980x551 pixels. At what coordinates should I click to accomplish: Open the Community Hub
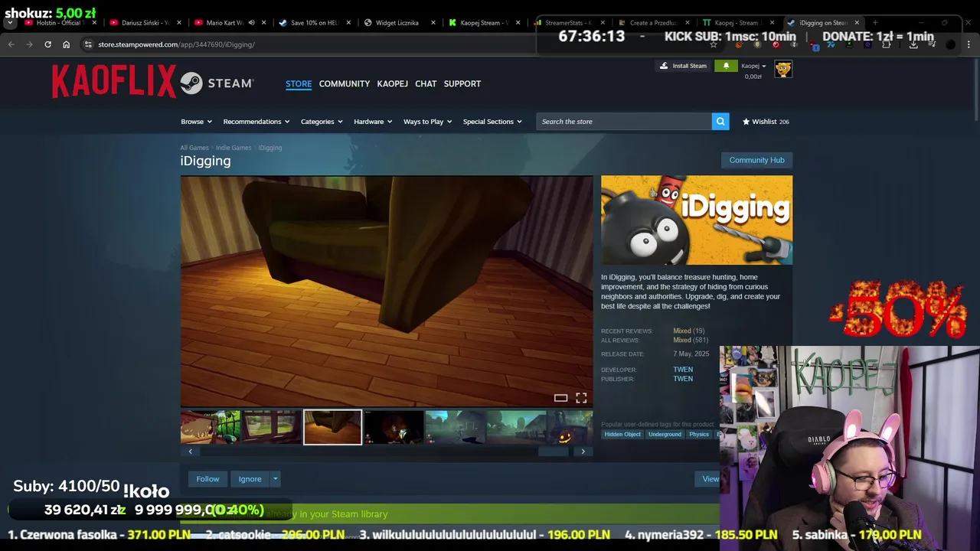[x=756, y=160]
